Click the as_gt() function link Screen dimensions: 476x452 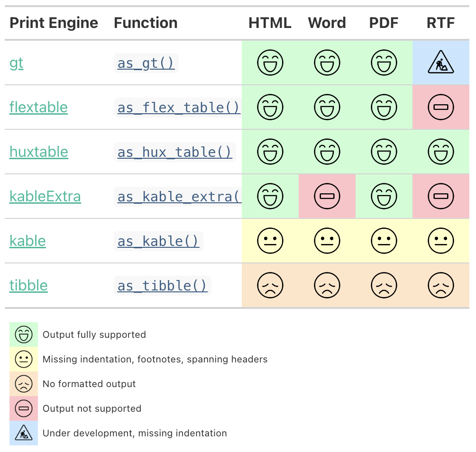tap(146, 63)
